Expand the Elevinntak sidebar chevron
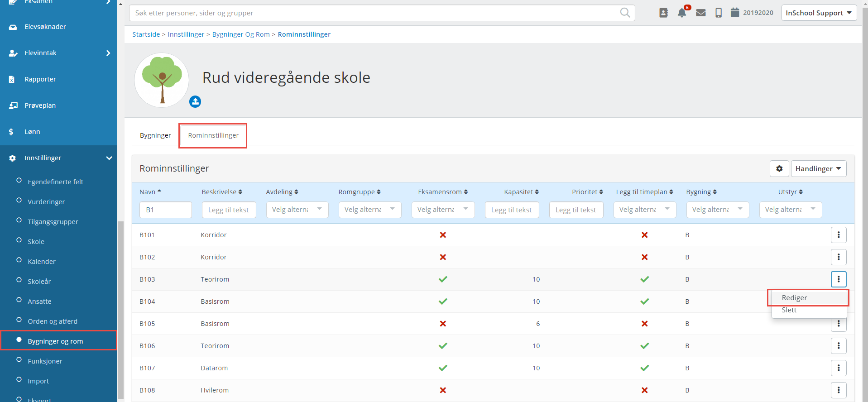 click(x=108, y=53)
